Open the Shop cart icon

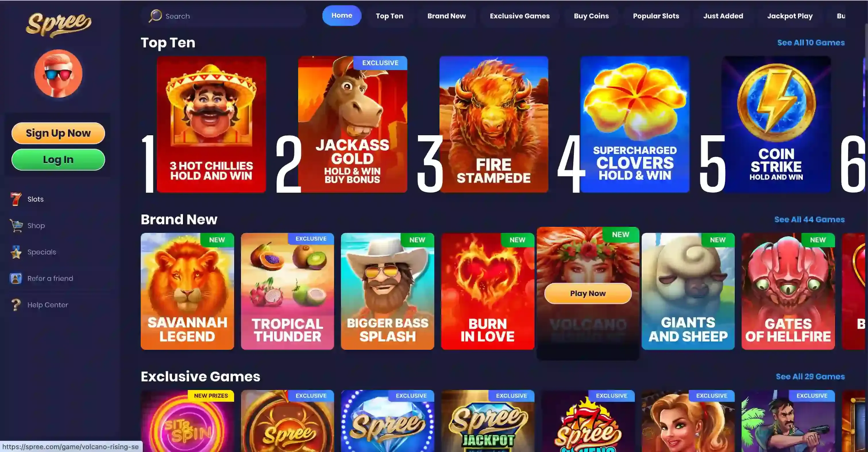tap(16, 226)
